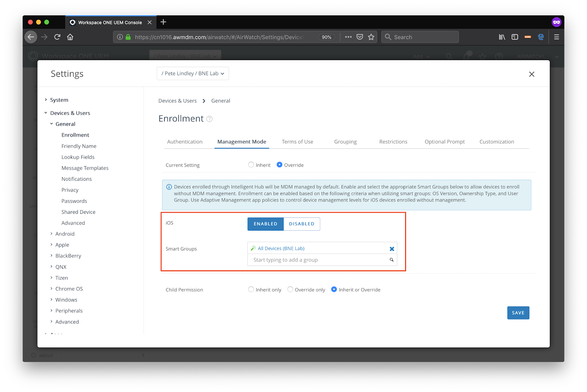Expand the Android settings node
This screenshot has width=587, height=392.
[x=51, y=234]
